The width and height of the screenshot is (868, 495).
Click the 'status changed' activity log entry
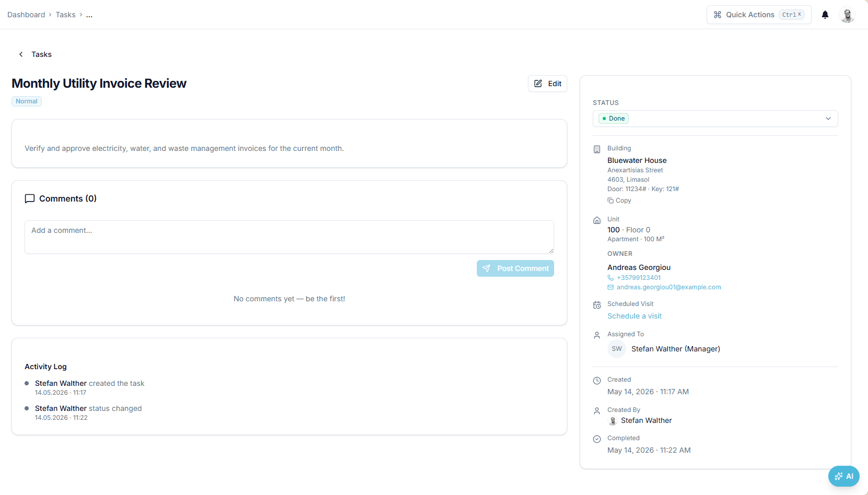(x=88, y=408)
